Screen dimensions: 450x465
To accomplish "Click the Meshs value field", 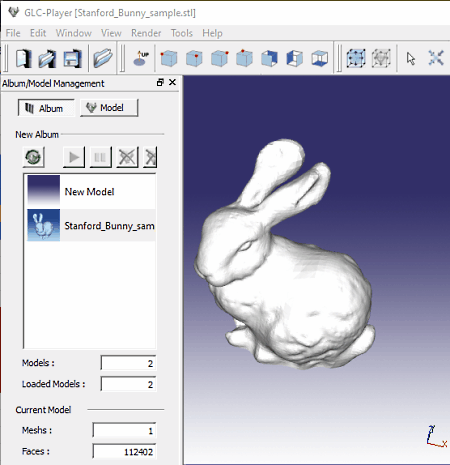I will click(124, 430).
